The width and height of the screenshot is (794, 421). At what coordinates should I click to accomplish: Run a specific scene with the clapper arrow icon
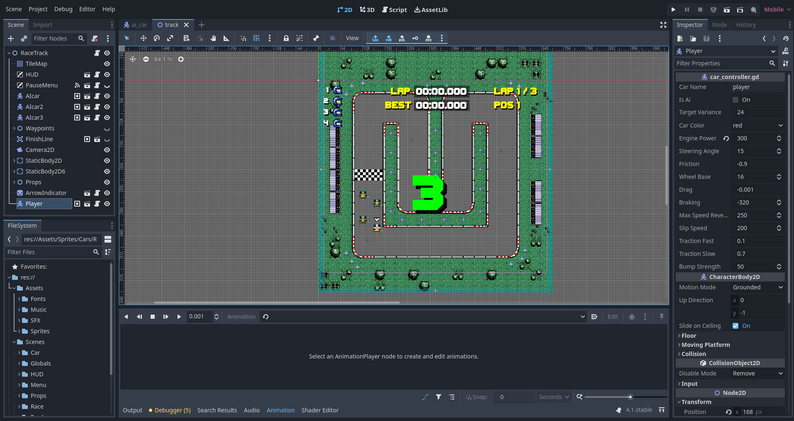740,10
